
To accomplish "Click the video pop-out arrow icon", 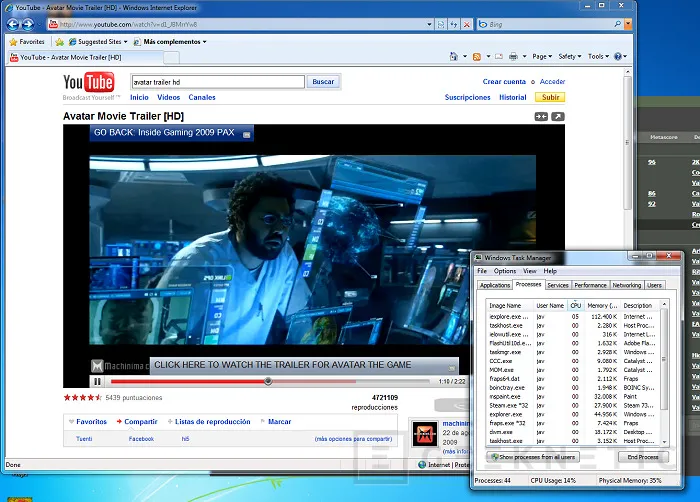I will (x=558, y=117).
